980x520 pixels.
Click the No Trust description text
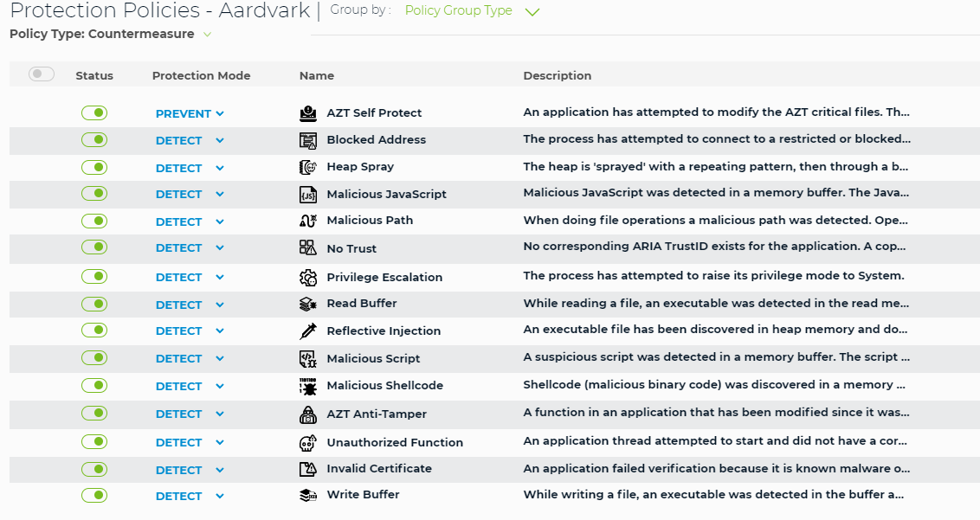[714, 247]
